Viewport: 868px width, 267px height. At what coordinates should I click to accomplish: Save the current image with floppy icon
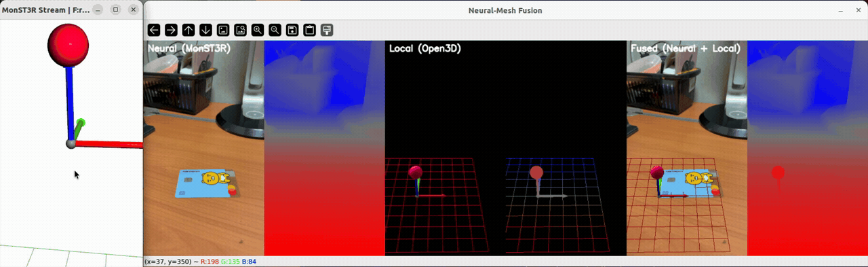[x=292, y=30]
